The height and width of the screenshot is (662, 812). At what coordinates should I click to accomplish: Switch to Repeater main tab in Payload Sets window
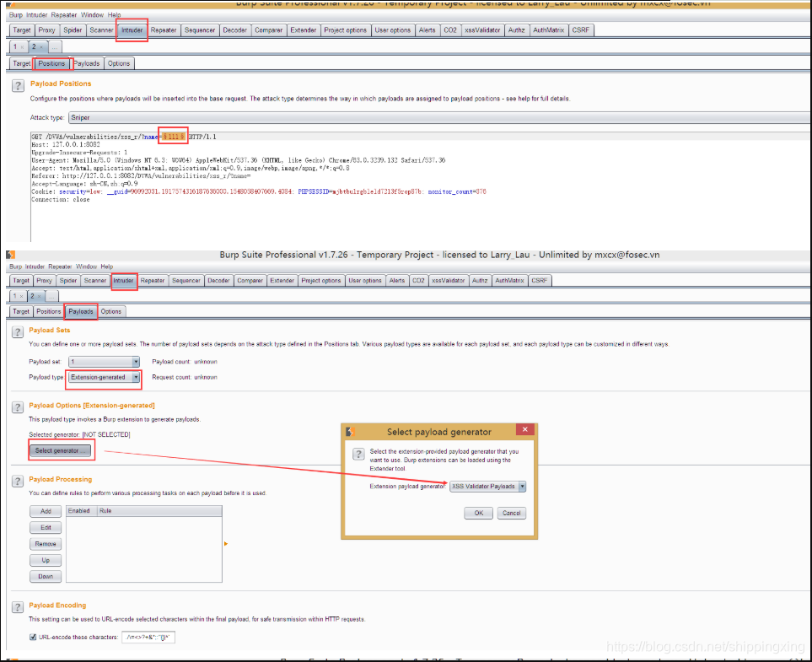153,281
